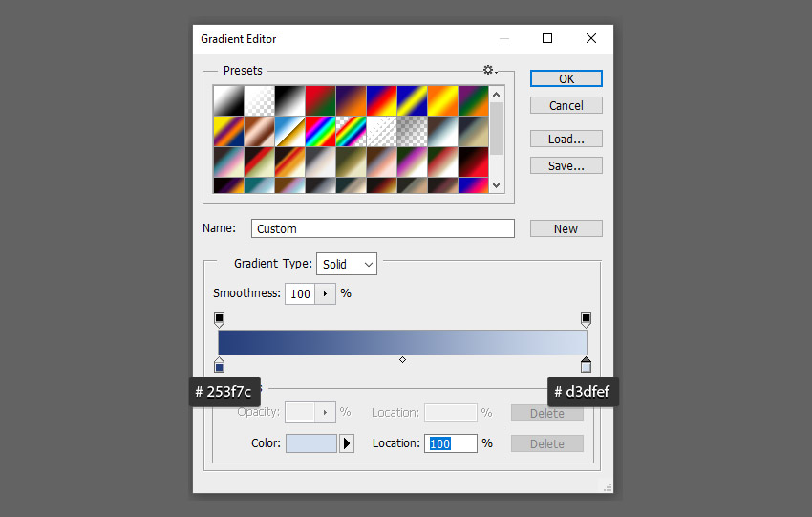This screenshot has height=517, width=812.
Task: Select the blue-to-pink preset in bottom row
Action: pyautogui.click(x=473, y=185)
